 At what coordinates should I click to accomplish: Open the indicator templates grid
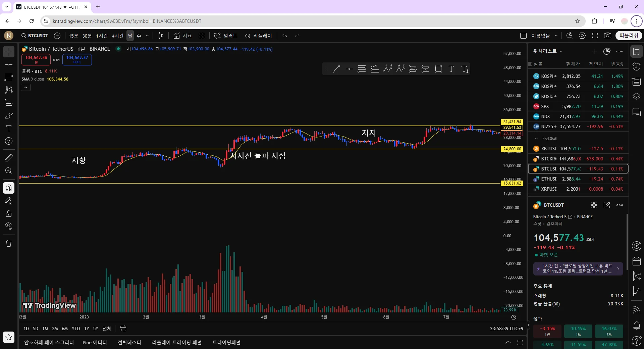202,36
